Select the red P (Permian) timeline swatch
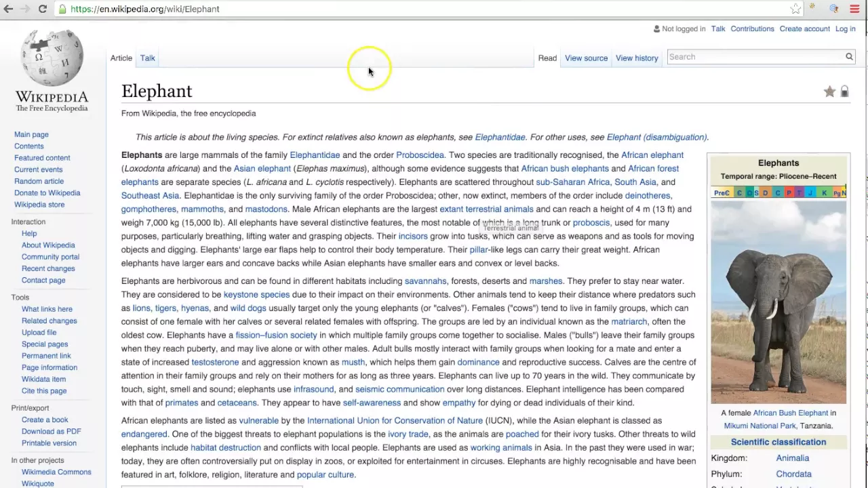Viewport: 868px width, 488px height. [x=788, y=193]
